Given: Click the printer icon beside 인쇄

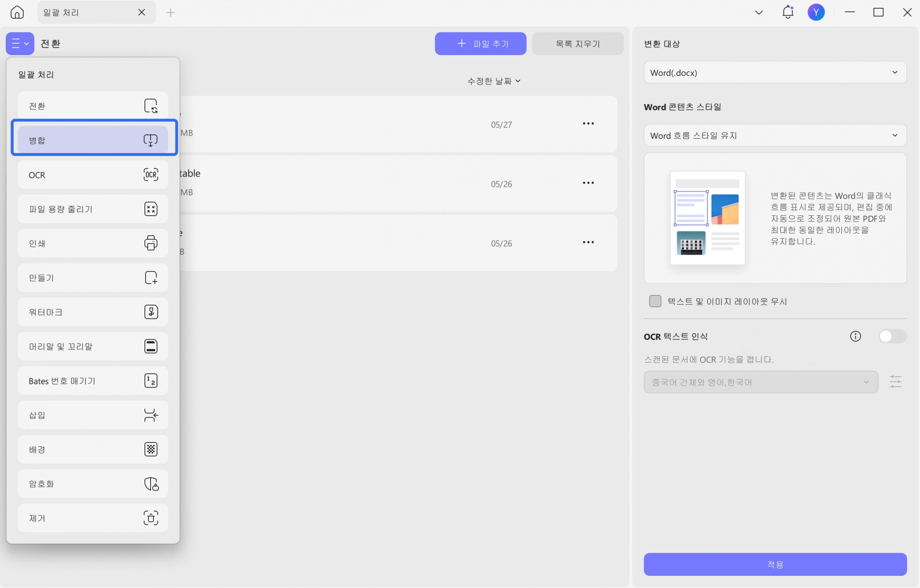Looking at the screenshot, I should pyautogui.click(x=151, y=243).
